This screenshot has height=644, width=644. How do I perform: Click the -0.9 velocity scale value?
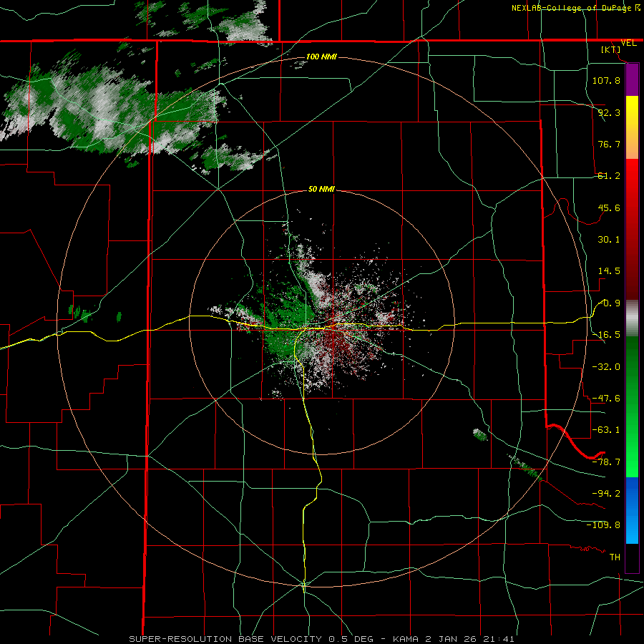(x=609, y=303)
